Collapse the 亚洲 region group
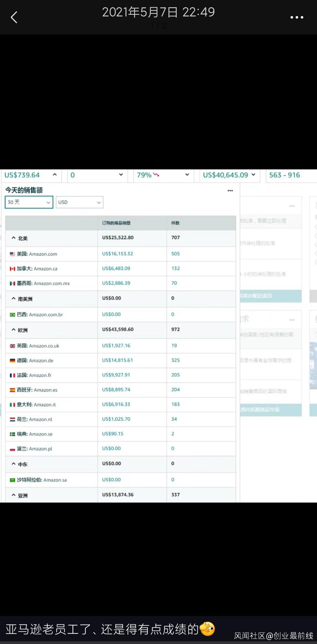Viewport: 317px width, 644px height. click(14, 495)
